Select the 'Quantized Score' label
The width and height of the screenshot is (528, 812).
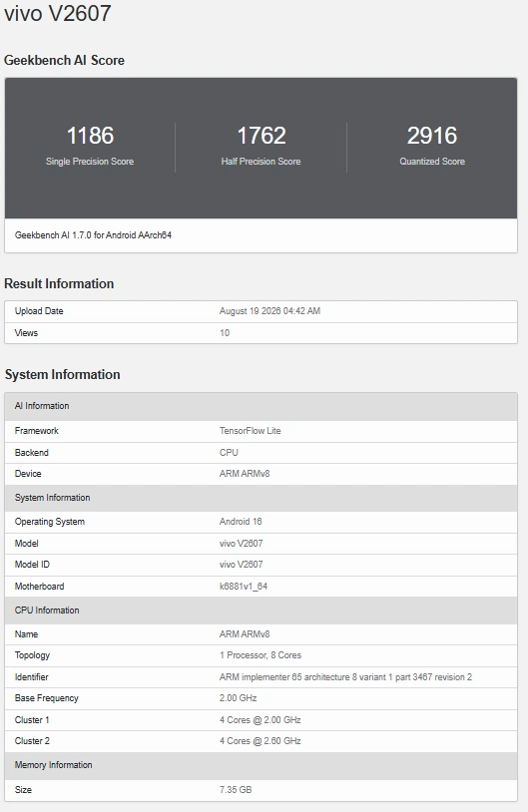coord(432,162)
